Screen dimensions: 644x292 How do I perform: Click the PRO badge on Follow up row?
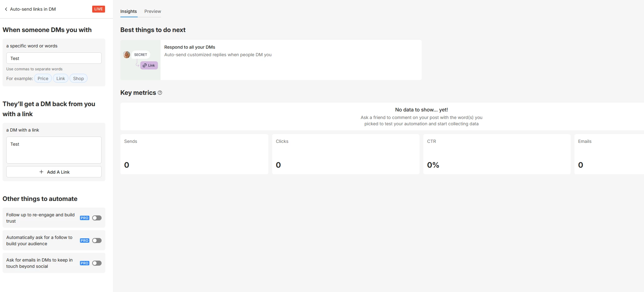click(84, 218)
